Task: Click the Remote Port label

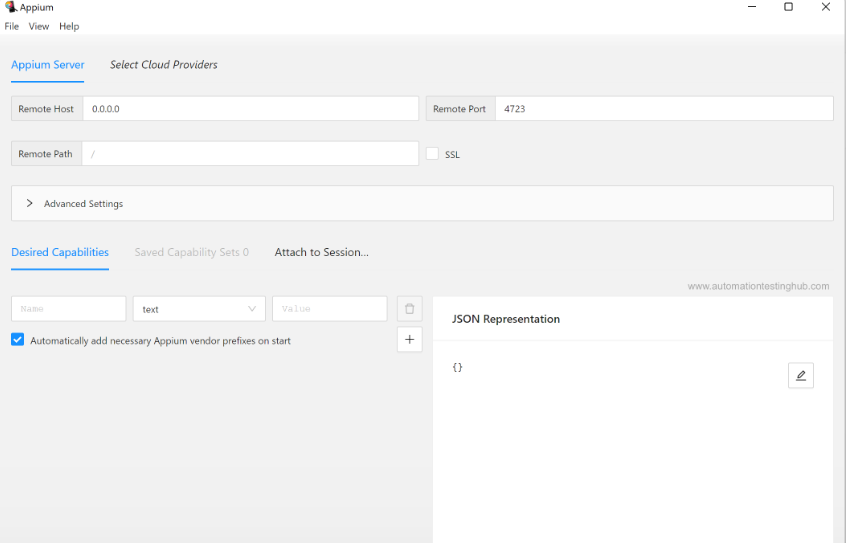Action: [x=459, y=108]
